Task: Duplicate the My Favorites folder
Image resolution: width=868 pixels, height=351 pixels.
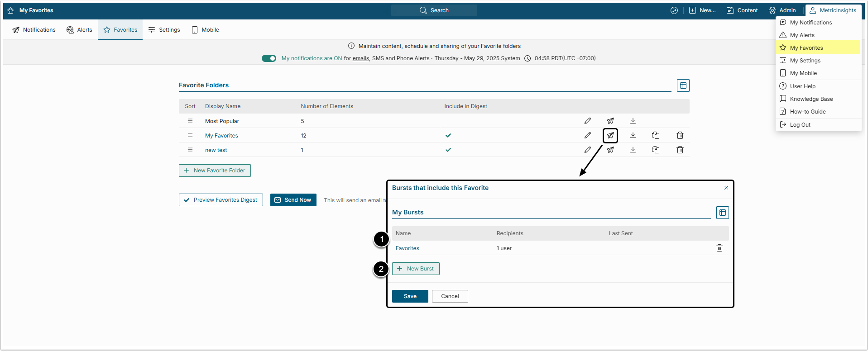Action: (x=655, y=135)
